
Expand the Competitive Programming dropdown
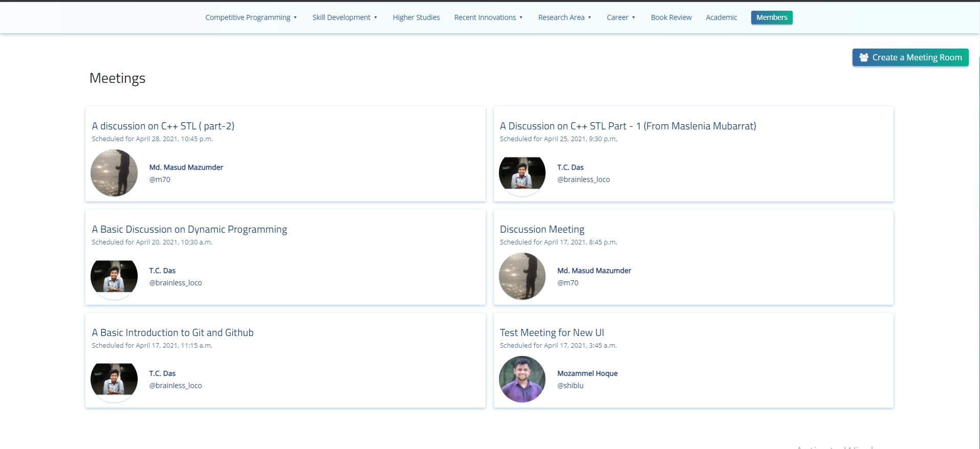(251, 17)
